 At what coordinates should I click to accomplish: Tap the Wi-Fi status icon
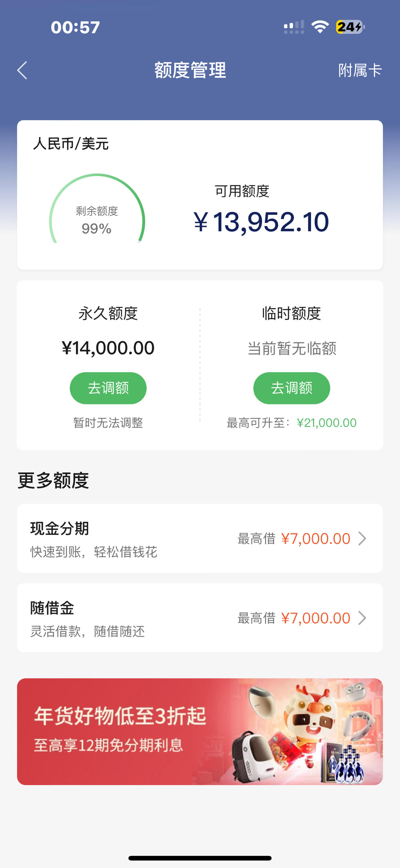[320, 27]
